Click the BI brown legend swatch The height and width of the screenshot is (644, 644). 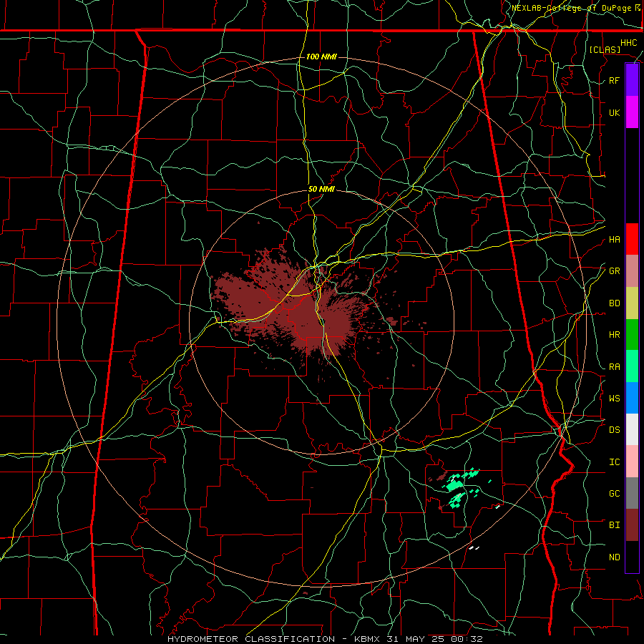[x=632, y=525]
